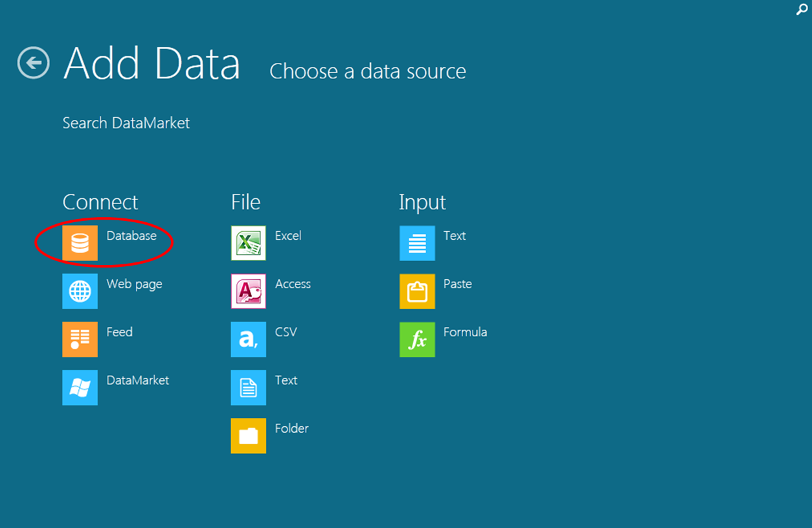Choose the Folder label under File
The image size is (812, 528).
click(x=291, y=428)
